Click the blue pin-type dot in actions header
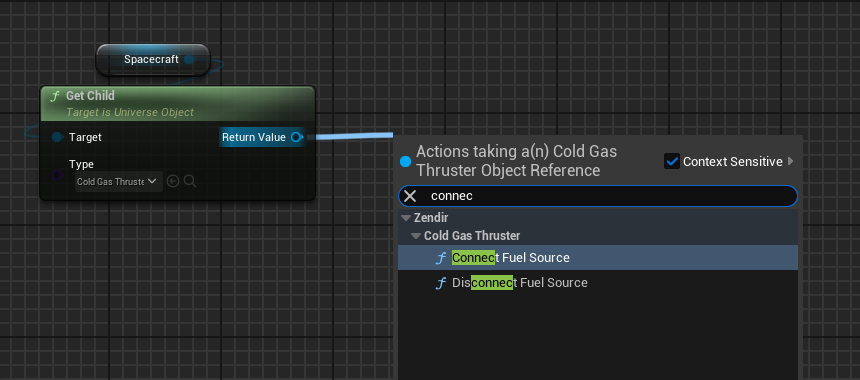This screenshot has width=860, height=380. 405,161
